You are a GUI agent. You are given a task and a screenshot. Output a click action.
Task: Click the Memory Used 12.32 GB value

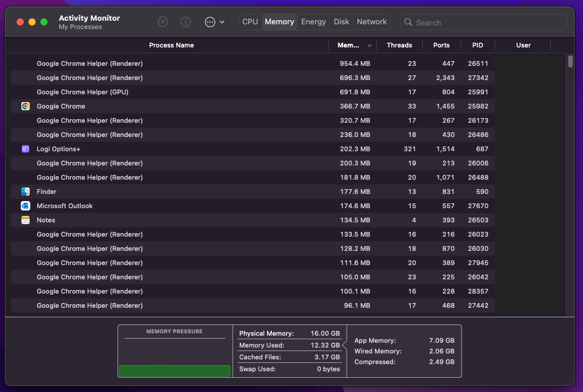tap(325, 345)
